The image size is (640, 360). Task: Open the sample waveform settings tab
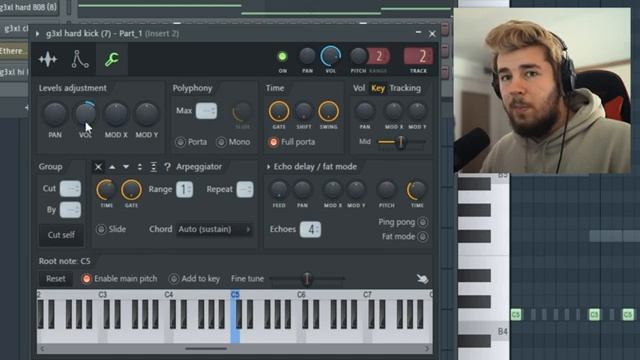click(x=48, y=59)
